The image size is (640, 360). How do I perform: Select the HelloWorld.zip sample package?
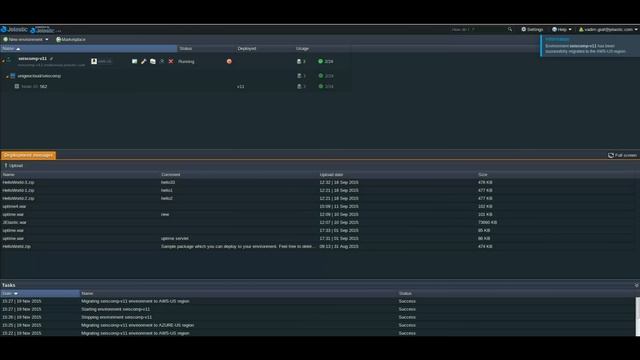318,247
